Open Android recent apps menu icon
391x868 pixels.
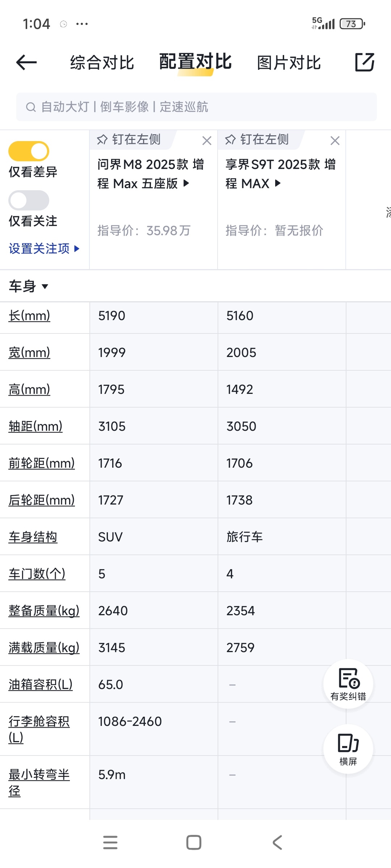click(110, 842)
